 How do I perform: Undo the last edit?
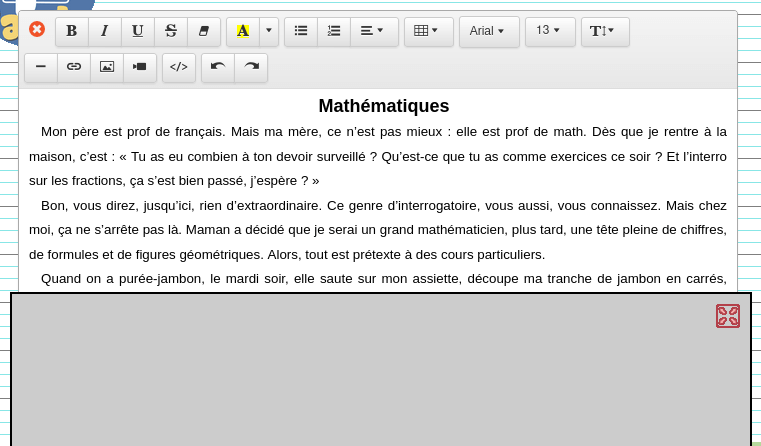click(x=218, y=67)
